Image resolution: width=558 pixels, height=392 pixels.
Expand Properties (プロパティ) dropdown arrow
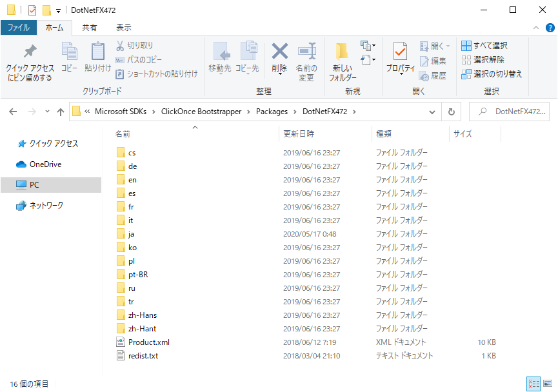click(401, 73)
